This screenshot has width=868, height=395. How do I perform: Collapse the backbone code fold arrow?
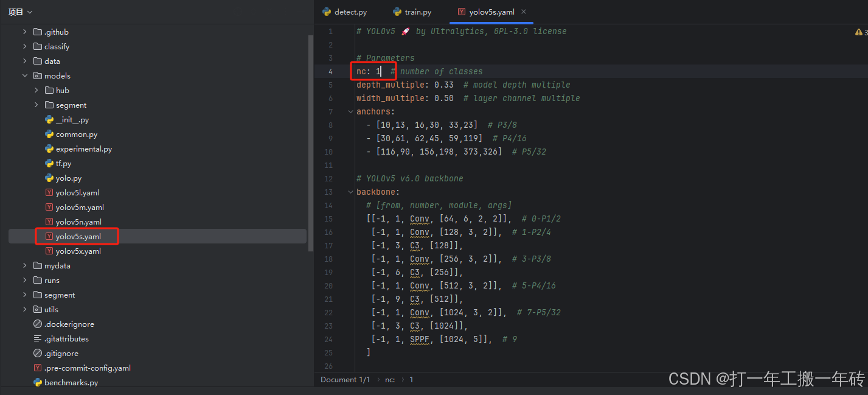click(350, 192)
